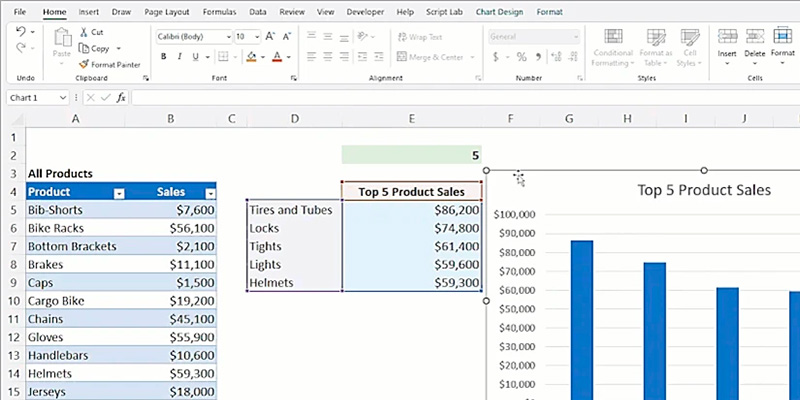Image resolution: width=800 pixels, height=400 pixels.
Task: Activate the Format Painter tool
Action: point(82,63)
